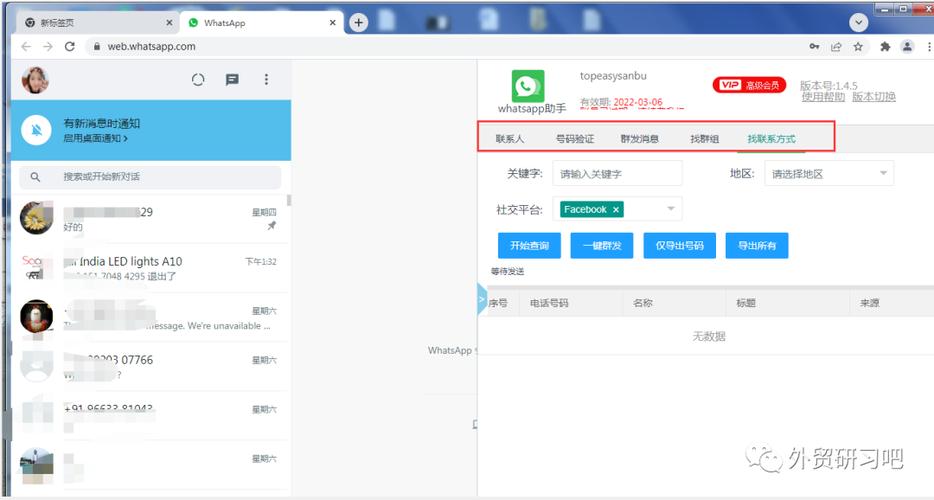This screenshot has width=934, height=500.
Task: Start a new chat icon
Action: click(x=232, y=79)
